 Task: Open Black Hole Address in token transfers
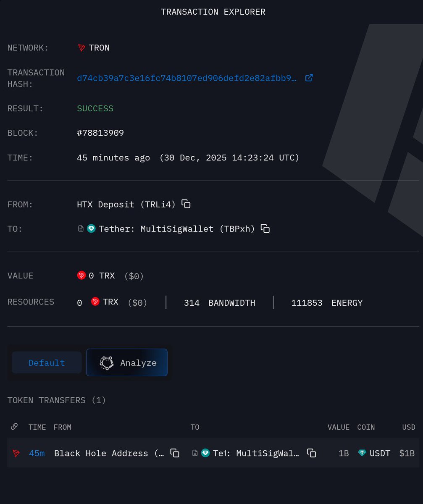pyautogui.click(x=109, y=453)
